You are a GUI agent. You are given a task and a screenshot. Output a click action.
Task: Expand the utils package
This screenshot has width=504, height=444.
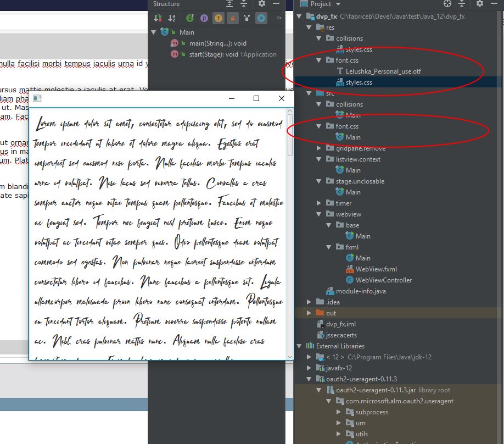(338, 434)
